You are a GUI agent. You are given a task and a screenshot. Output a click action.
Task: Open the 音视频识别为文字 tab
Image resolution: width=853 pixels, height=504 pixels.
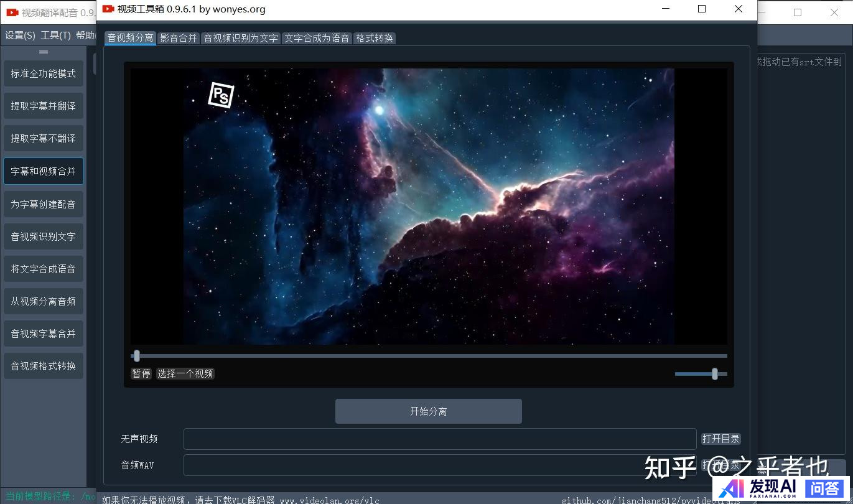tap(241, 38)
